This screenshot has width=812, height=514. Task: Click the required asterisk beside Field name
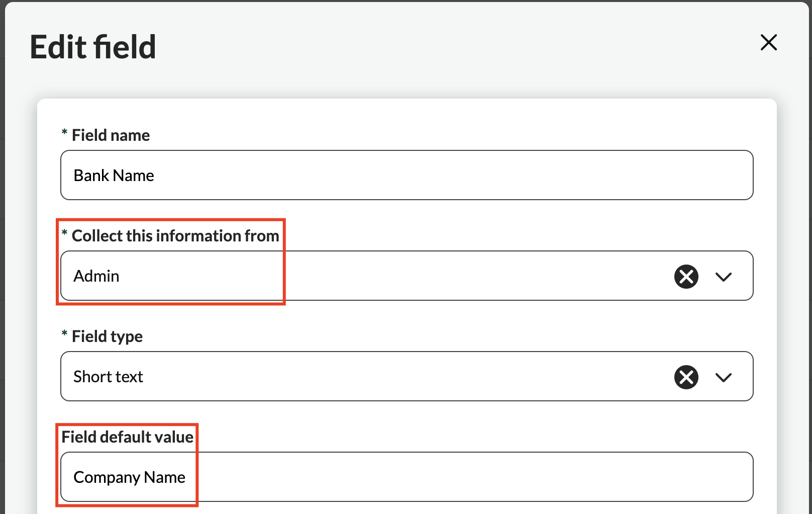pyautogui.click(x=64, y=133)
